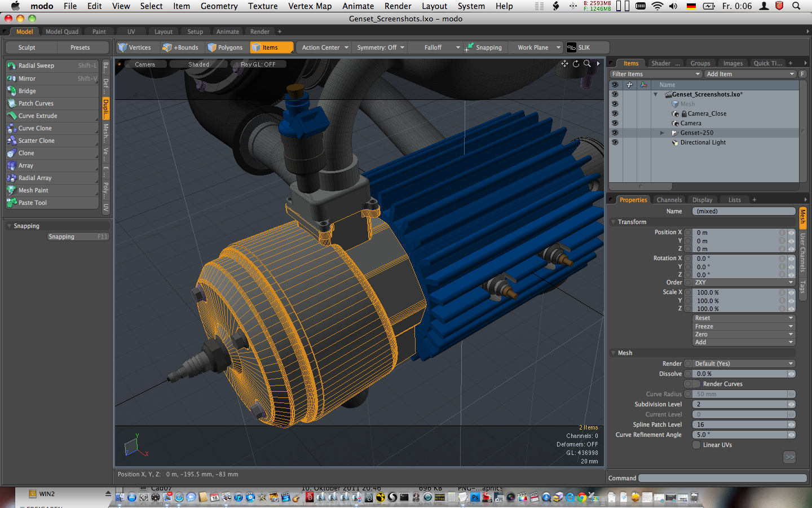Click the Presets button
Screen dimensions: 812x508
pos(80,48)
